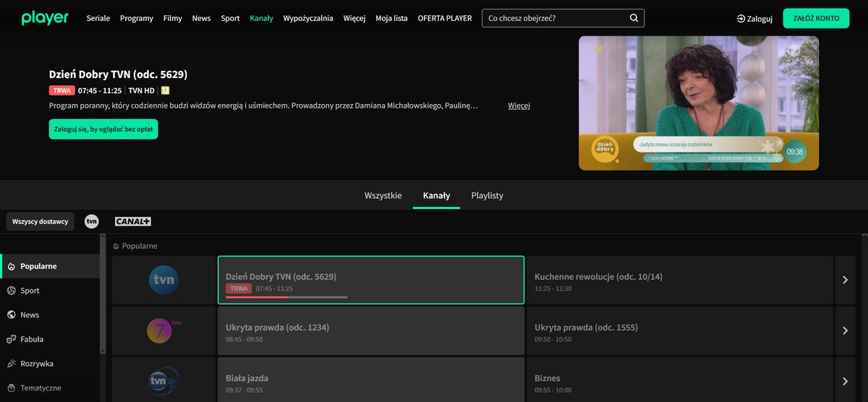The width and height of the screenshot is (868, 402).
Task: Open the Programy menu
Action: (x=137, y=18)
